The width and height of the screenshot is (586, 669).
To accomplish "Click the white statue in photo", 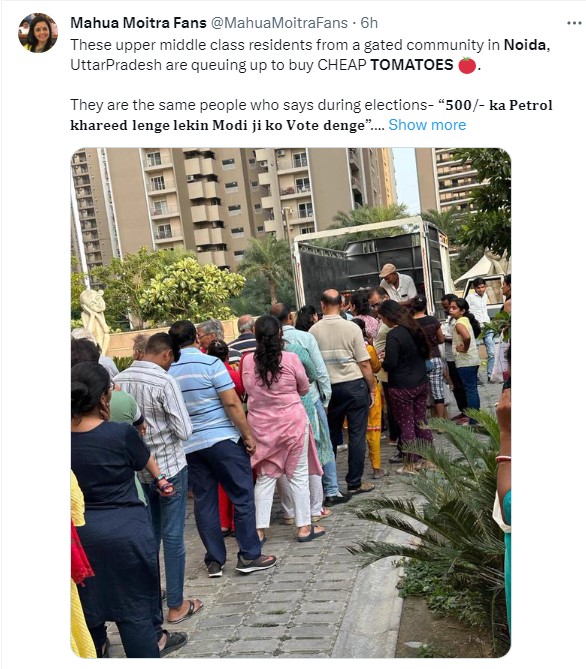I will [95, 318].
